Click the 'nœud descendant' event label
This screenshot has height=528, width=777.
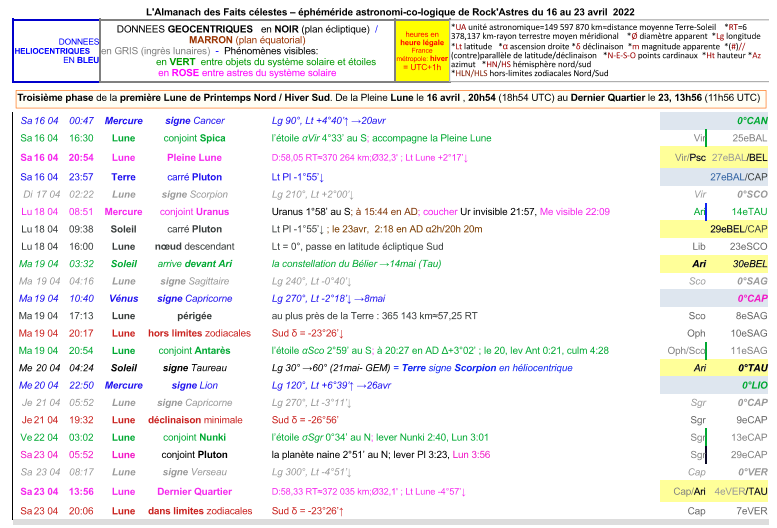tap(196, 246)
